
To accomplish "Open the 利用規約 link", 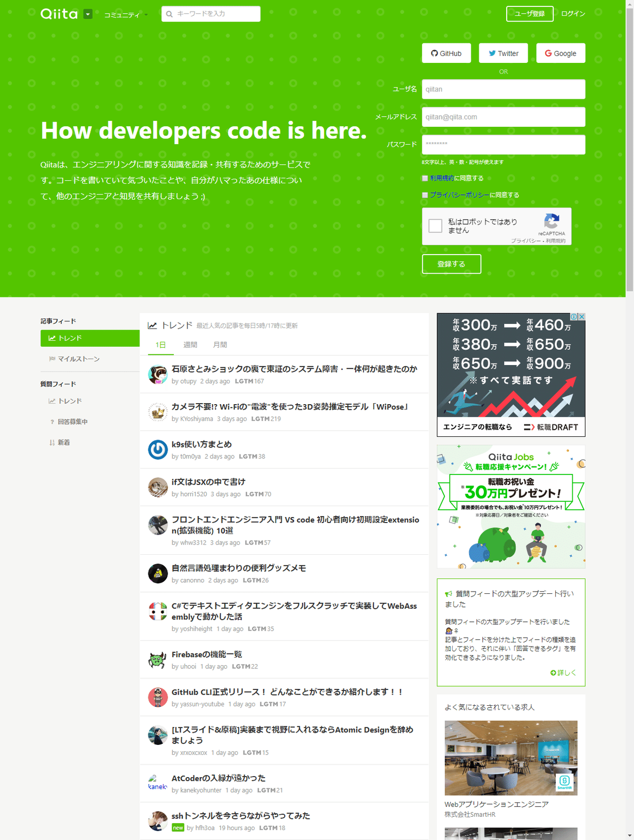I will click(x=442, y=179).
